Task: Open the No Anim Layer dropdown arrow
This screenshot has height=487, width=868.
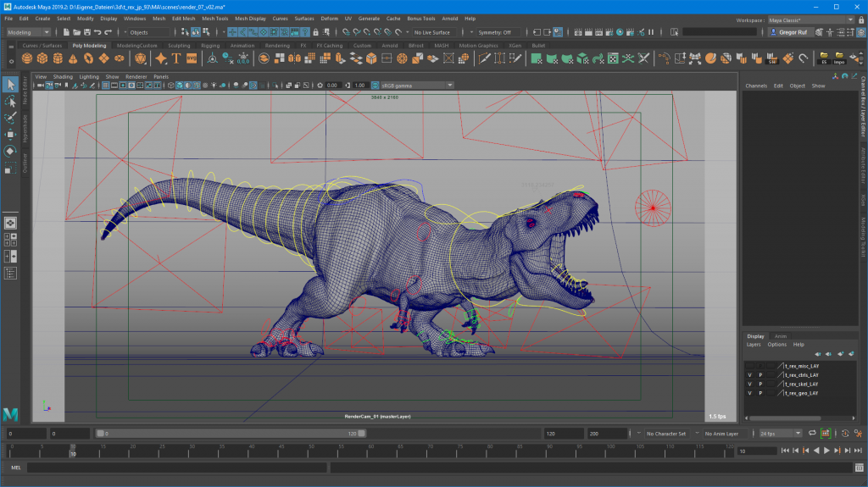Action: coord(697,434)
